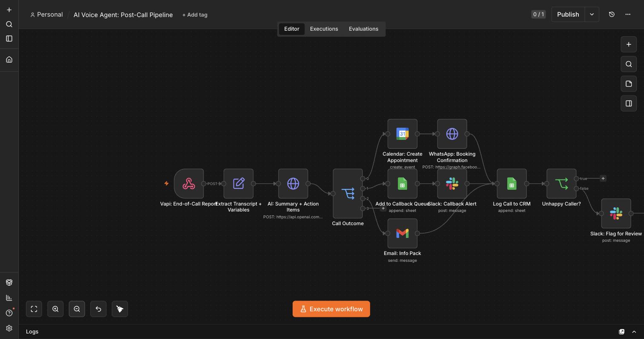Image resolution: width=644 pixels, height=339 pixels.
Task: Select the Call Outcome switch node
Action: point(348,194)
